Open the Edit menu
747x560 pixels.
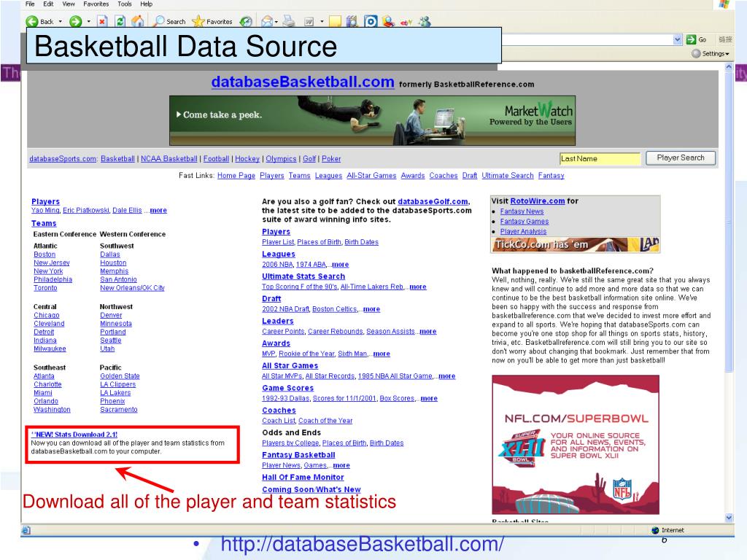coord(48,4)
